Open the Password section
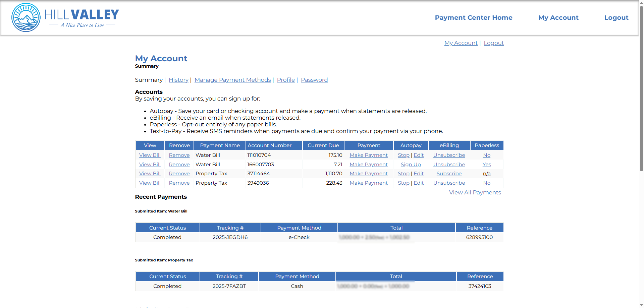This screenshot has height=308, width=644. click(x=314, y=80)
